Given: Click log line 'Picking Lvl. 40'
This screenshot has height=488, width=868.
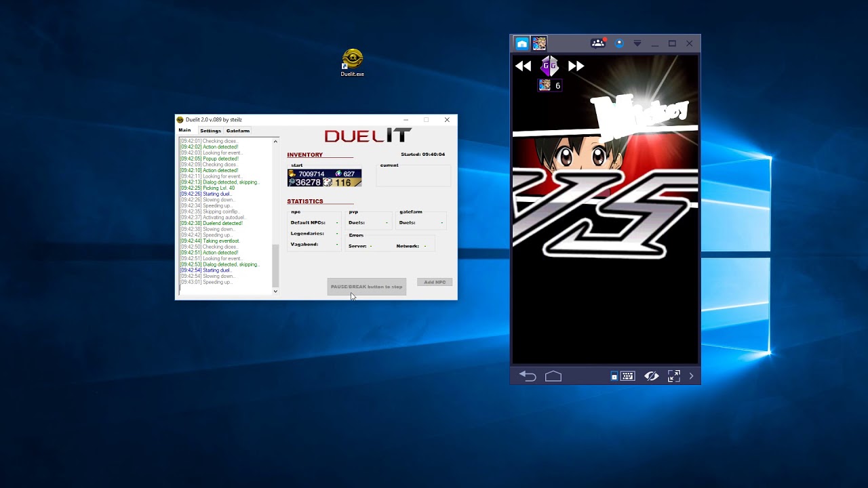Looking at the screenshot, I should (208, 188).
